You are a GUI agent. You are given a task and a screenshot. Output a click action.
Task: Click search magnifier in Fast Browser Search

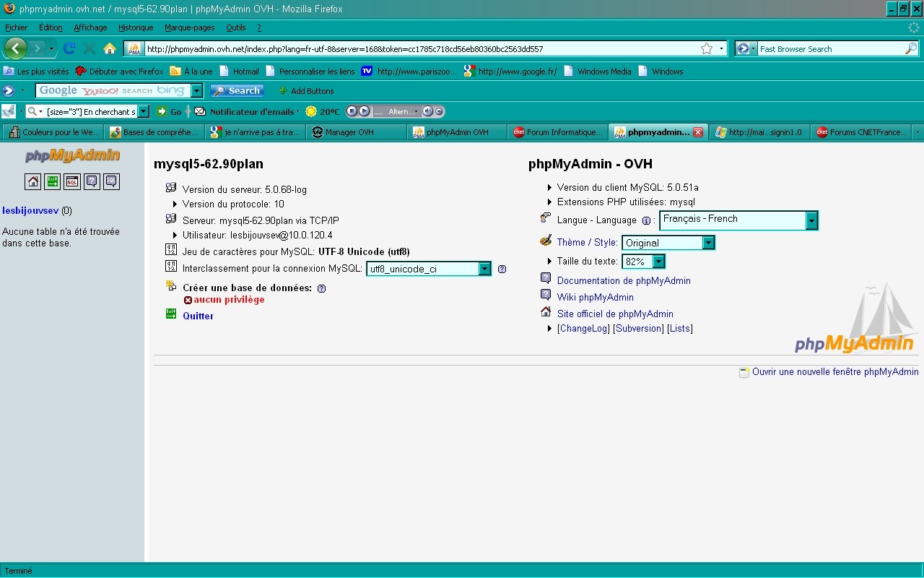[911, 49]
